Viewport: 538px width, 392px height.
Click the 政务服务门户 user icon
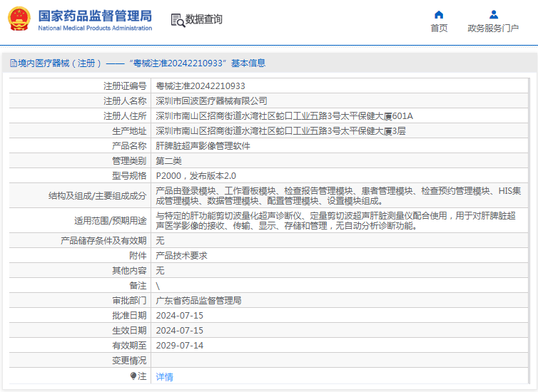coord(493,14)
